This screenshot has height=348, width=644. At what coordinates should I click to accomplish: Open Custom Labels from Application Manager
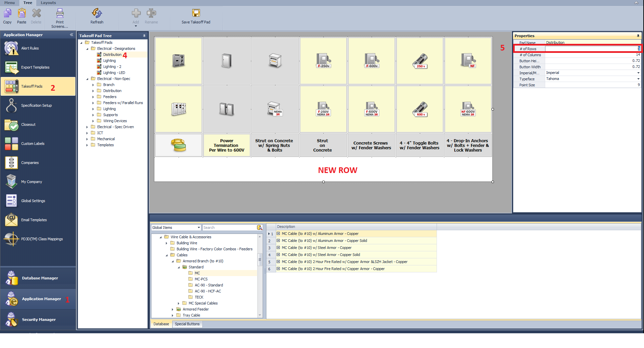pyautogui.click(x=33, y=143)
